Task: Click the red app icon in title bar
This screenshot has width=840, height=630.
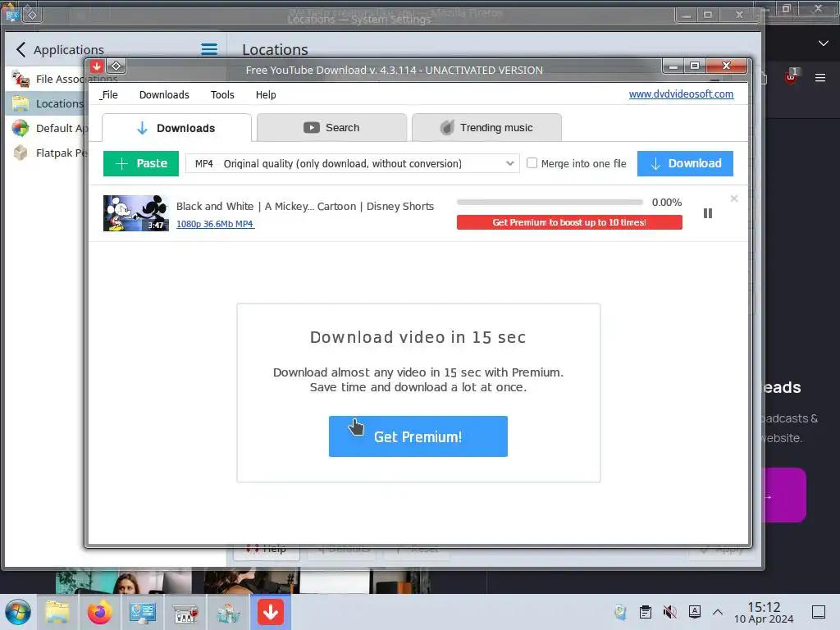Action: (x=97, y=66)
